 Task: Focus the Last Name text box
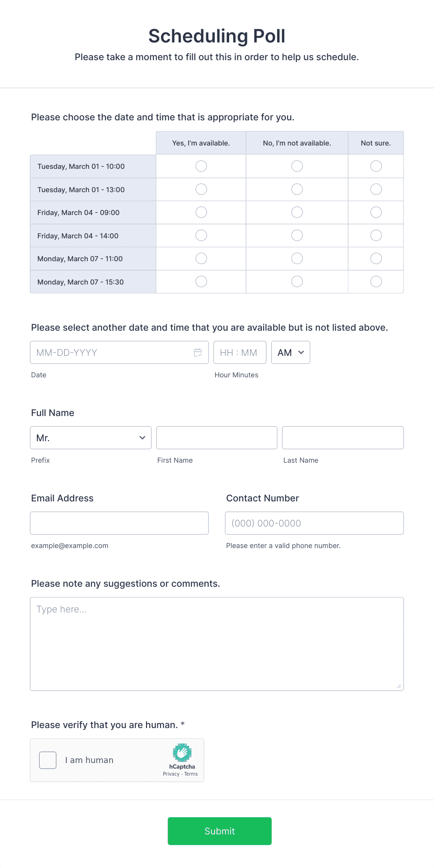point(343,438)
